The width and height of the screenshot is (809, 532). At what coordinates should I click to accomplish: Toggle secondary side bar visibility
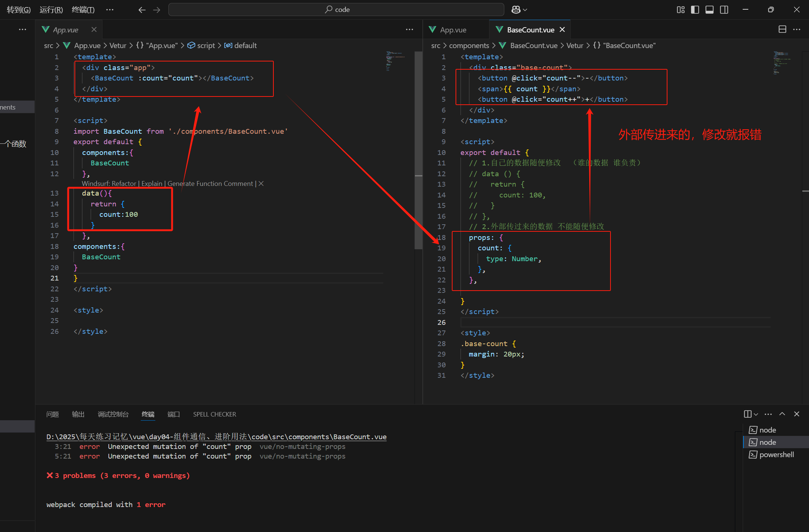724,10
